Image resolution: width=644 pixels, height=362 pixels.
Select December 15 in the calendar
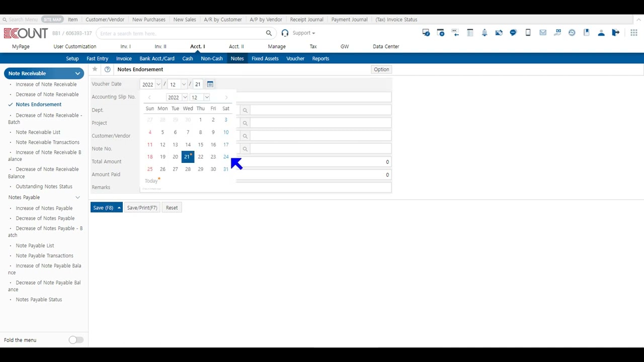pyautogui.click(x=200, y=145)
